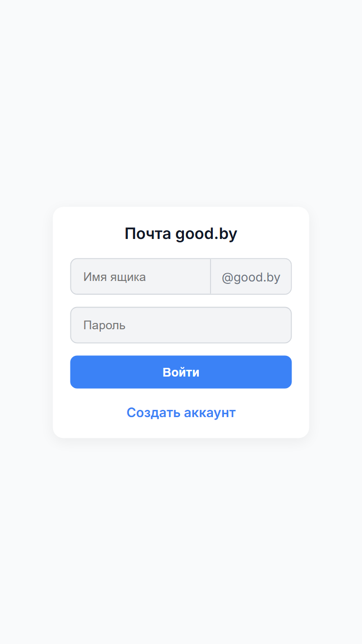This screenshot has width=362, height=644.
Task: Open the Создать аккаунт link
Action: point(181,413)
